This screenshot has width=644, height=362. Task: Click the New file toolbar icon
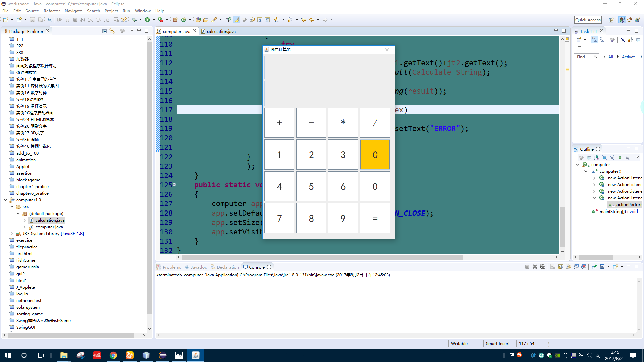point(6,20)
